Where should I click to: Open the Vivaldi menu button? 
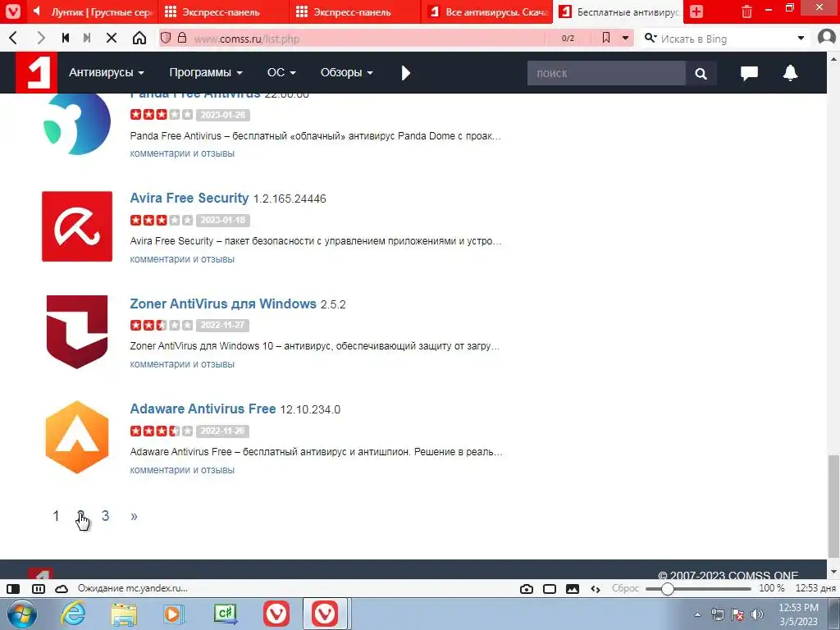[13, 11]
